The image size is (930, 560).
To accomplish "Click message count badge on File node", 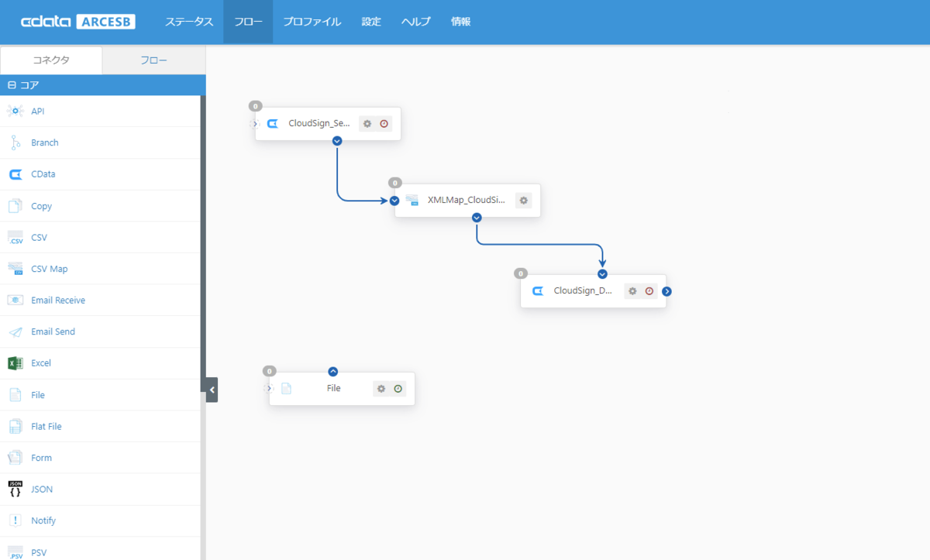I will click(270, 371).
